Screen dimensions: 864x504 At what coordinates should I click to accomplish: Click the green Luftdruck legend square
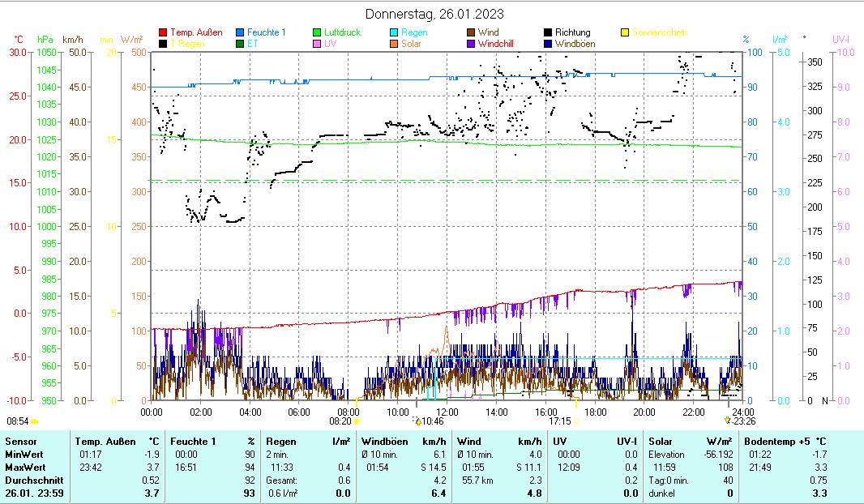317,33
